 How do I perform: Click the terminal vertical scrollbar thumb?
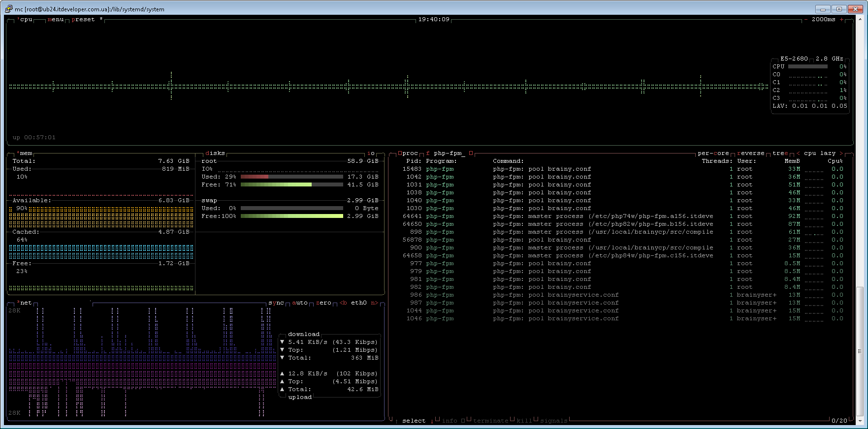(860, 351)
